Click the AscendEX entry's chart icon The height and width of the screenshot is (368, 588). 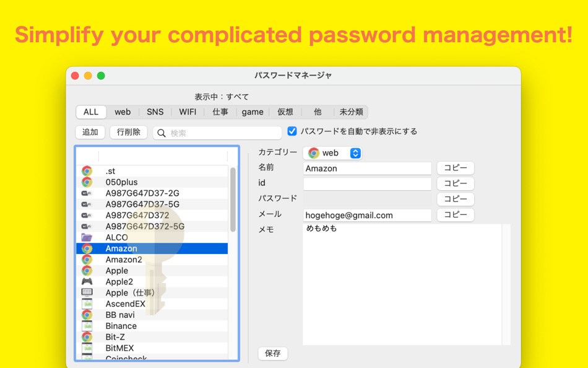pos(87,304)
